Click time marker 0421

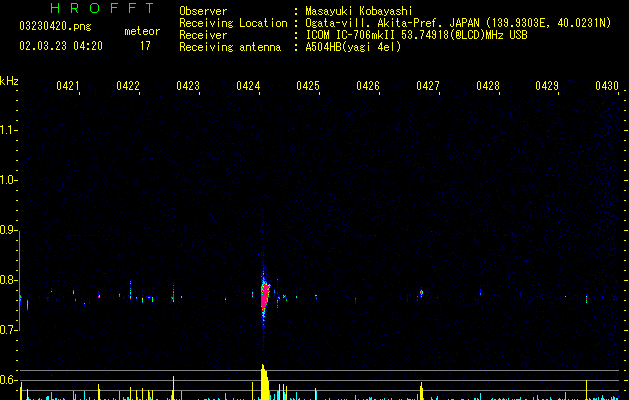(67, 86)
